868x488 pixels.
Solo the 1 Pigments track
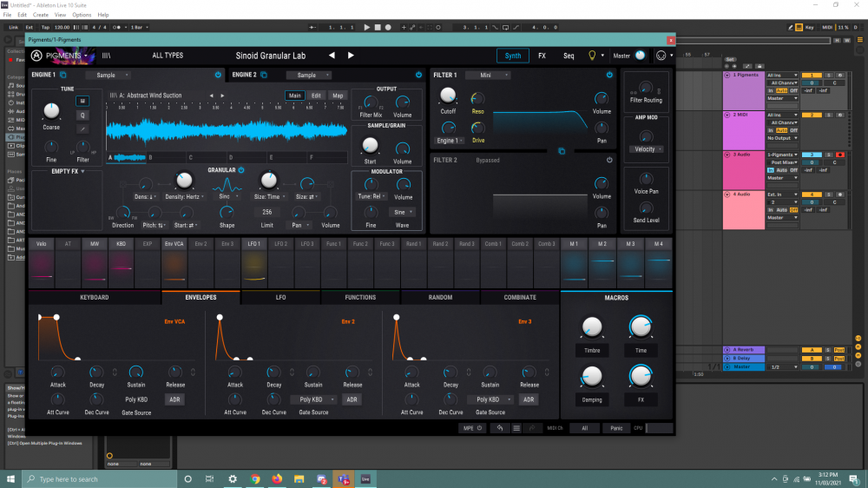click(x=829, y=75)
